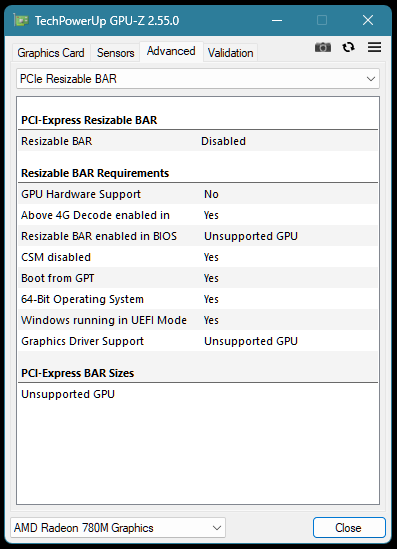Screen dimensions: 397x549
Task: Click 'Yes' for Windows running in UEFI Mode
Action: [211, 320]
